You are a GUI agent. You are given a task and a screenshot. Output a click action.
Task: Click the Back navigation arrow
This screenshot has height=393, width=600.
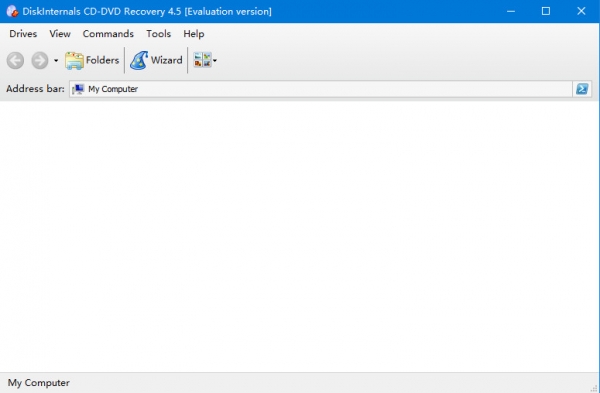click(15, 60)
